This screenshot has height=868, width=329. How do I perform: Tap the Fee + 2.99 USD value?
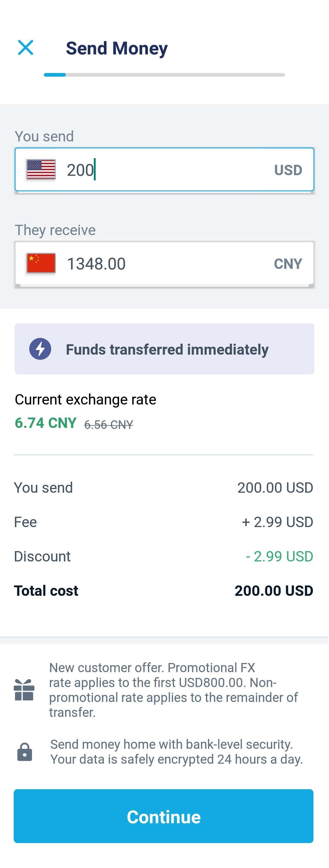[x=278, y=522]
